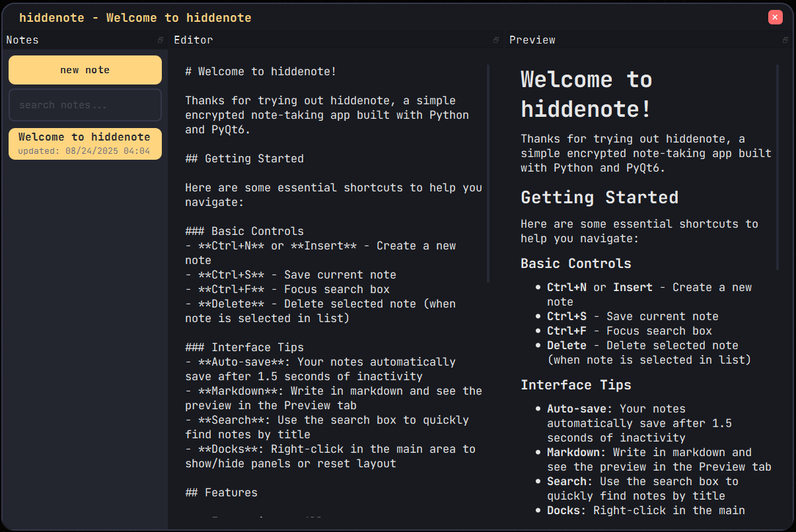This screenshot has height=532, width=796.
Task: Click the 'Welcome to hiddenote!' heading in Preview
Action: point(587,94)
